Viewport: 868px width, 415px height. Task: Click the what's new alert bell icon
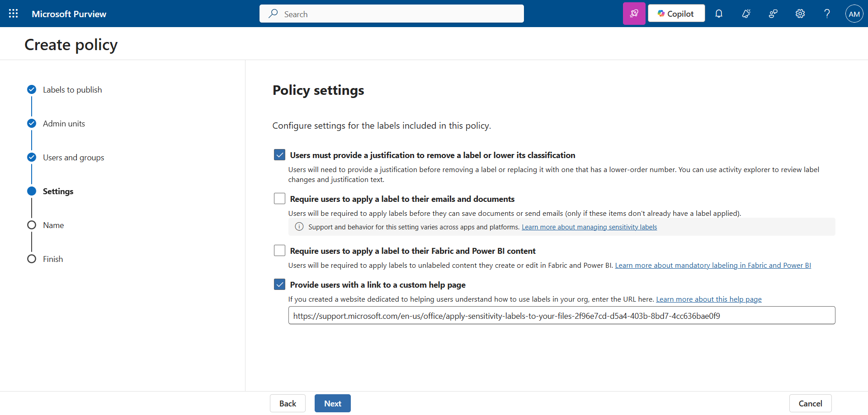point(746,14)
